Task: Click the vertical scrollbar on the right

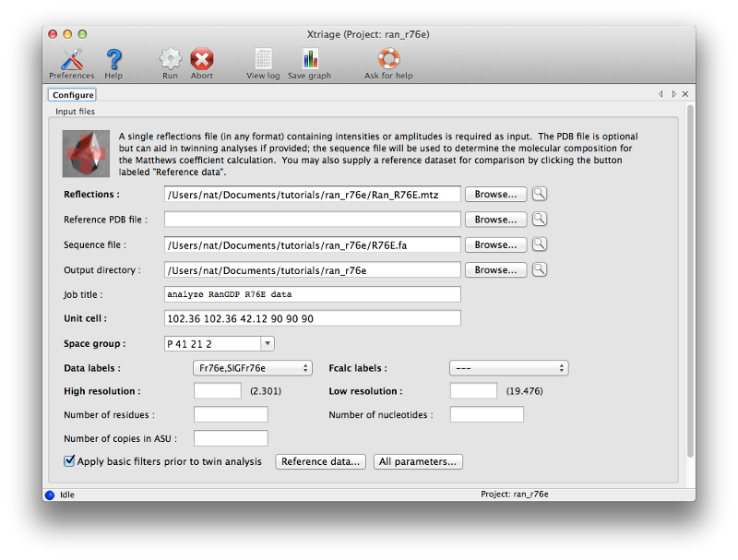Action: click(x=690, y=277)
